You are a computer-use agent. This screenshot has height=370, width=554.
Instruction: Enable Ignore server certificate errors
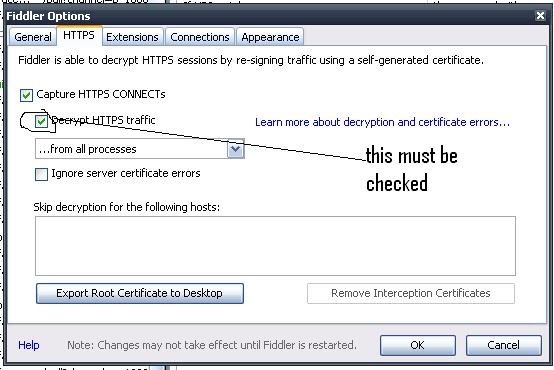click(41, 174)
